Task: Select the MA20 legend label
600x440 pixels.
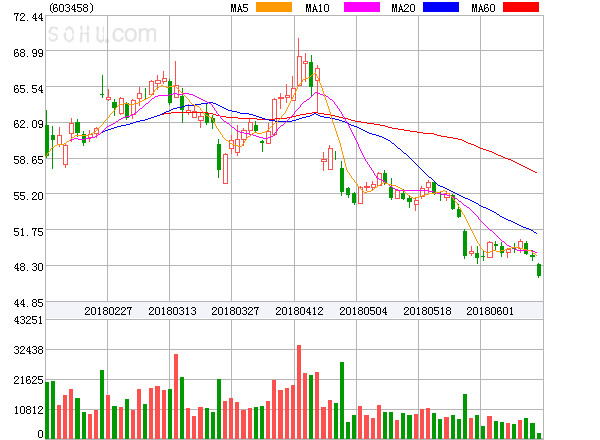Action: (x=403, y=8)
